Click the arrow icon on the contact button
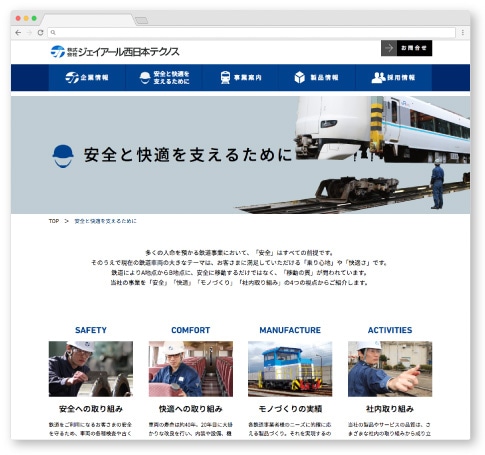 [x=389, y=48]
